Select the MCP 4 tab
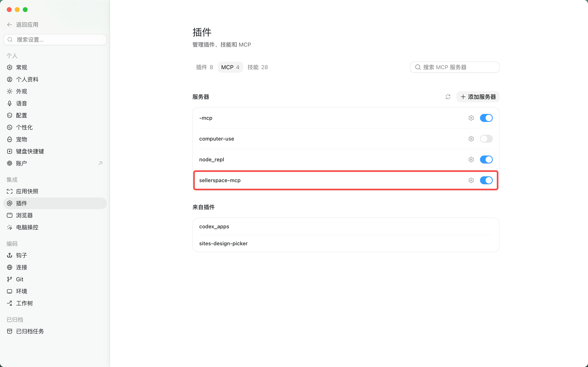Screen dimensions: 588x367 click(x=230, y=67)
